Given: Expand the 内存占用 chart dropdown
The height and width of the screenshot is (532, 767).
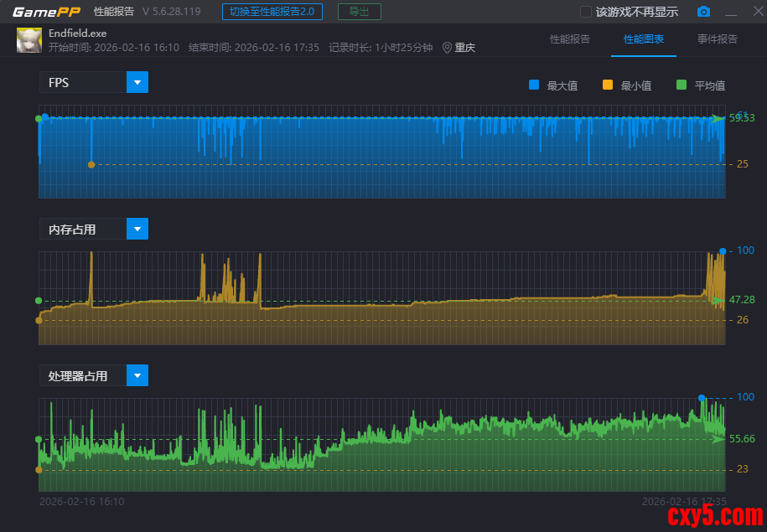Looking at the screenshot, I should coord(137,229).
